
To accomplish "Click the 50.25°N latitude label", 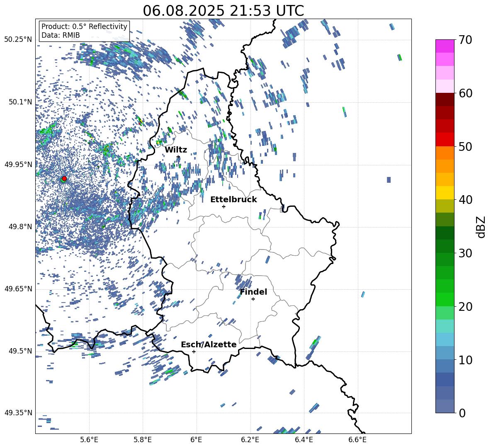I will point(18,40).
